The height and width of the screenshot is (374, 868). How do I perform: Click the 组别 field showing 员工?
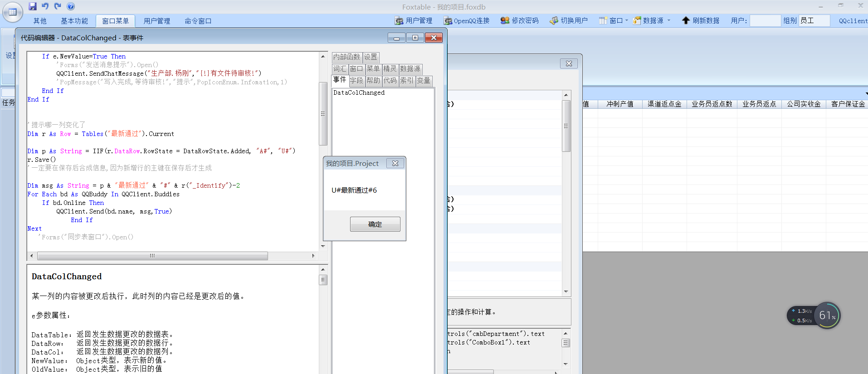(814, 20)
